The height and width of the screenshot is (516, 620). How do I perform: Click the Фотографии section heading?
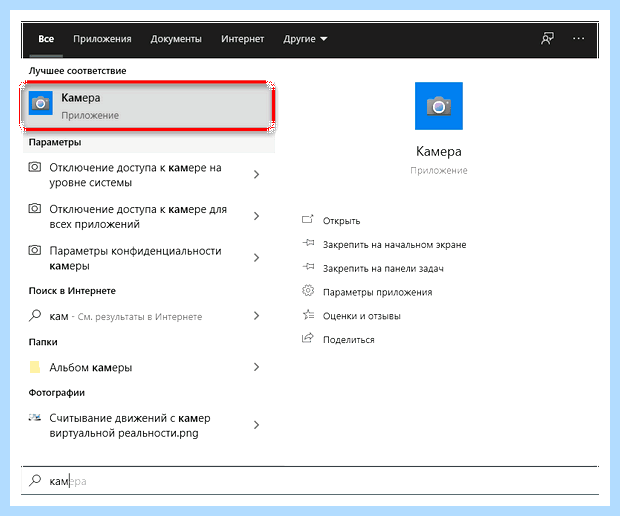pyautogui.click(x=57, y=393)
